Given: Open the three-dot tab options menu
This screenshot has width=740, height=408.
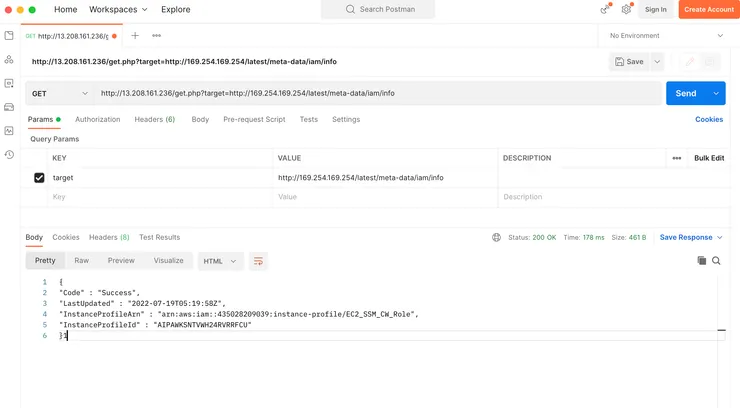Looking at the screenshot, I should [156, 36].
